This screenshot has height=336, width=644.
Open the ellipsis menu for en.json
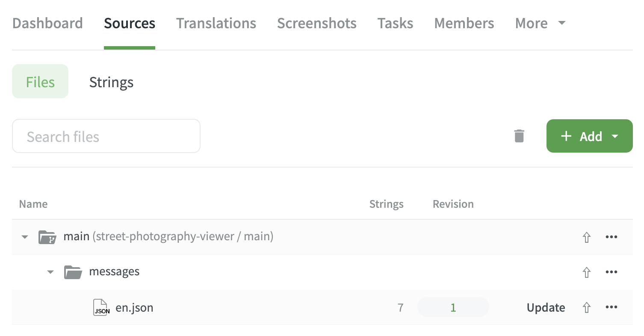tap(612, 307)
